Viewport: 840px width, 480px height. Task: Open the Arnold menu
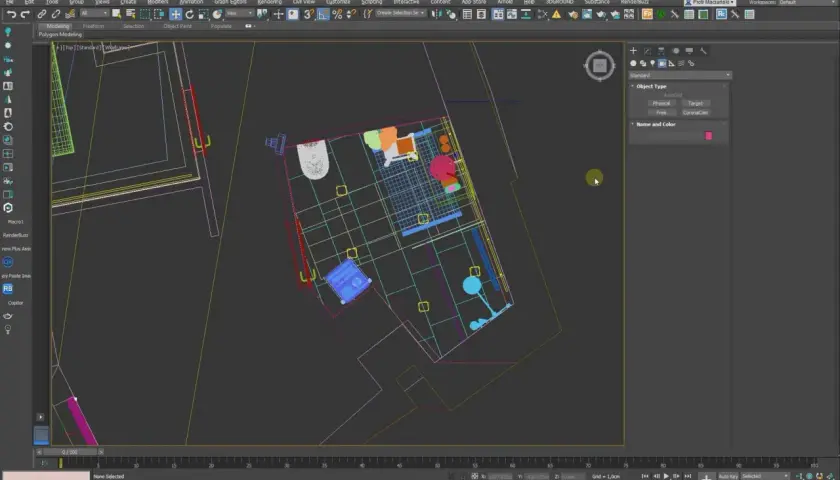[x=505, y=2]
